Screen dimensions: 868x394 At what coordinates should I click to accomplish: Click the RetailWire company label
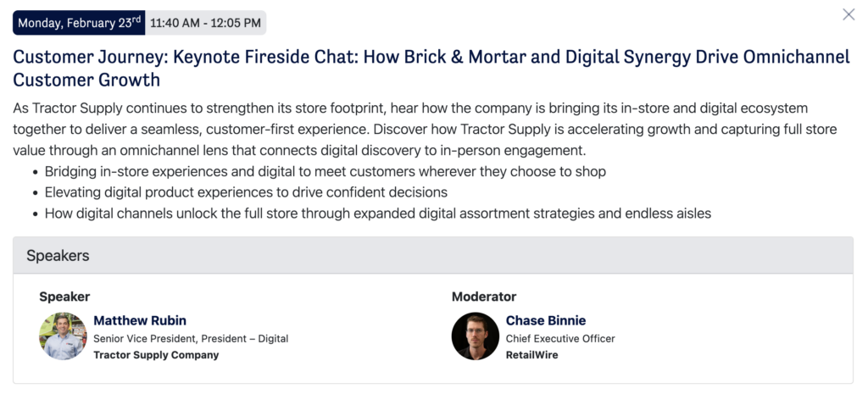click(531, 355)
